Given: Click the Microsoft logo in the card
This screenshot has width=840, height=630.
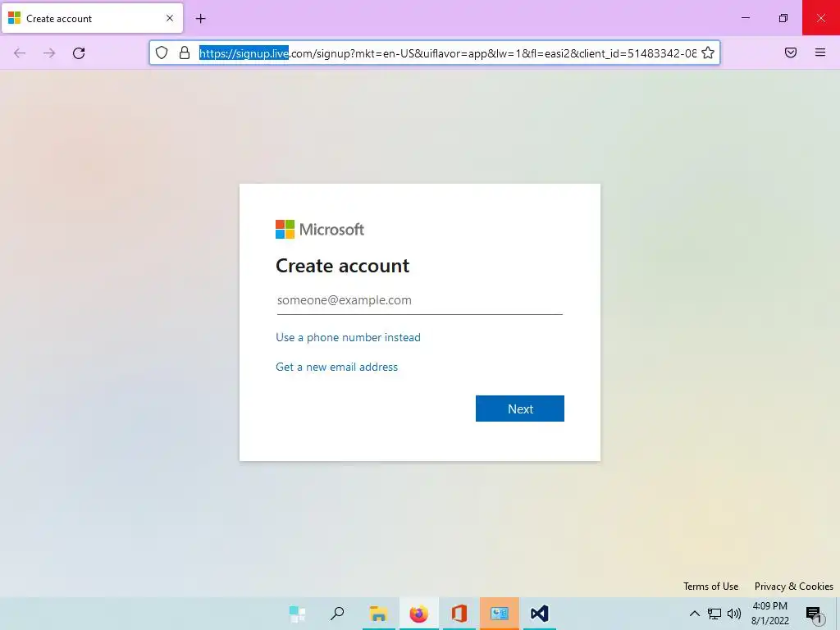Looking at the screenshot, I should coord(320,230).
